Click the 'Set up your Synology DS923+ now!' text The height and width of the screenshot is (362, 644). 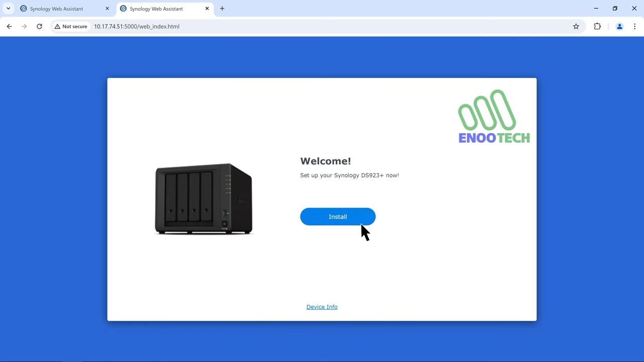coord(349,175)
